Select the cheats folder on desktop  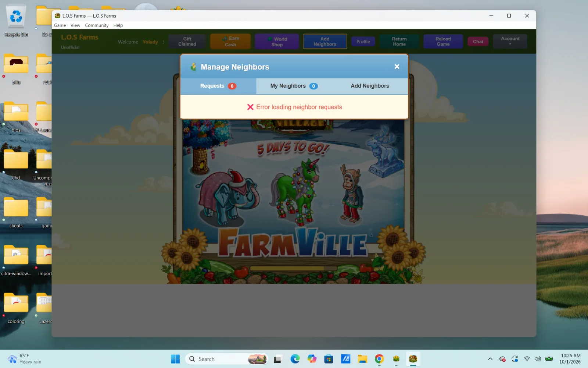(16, 213)
